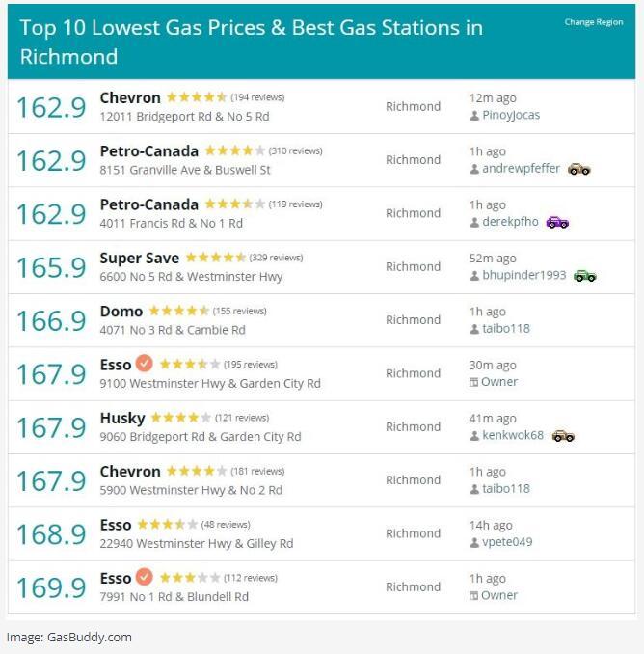The width and height of the screenshot is (644, 654).
Task: Click the brown car icon beside kenkwok68
Action: tap(563, 436)
